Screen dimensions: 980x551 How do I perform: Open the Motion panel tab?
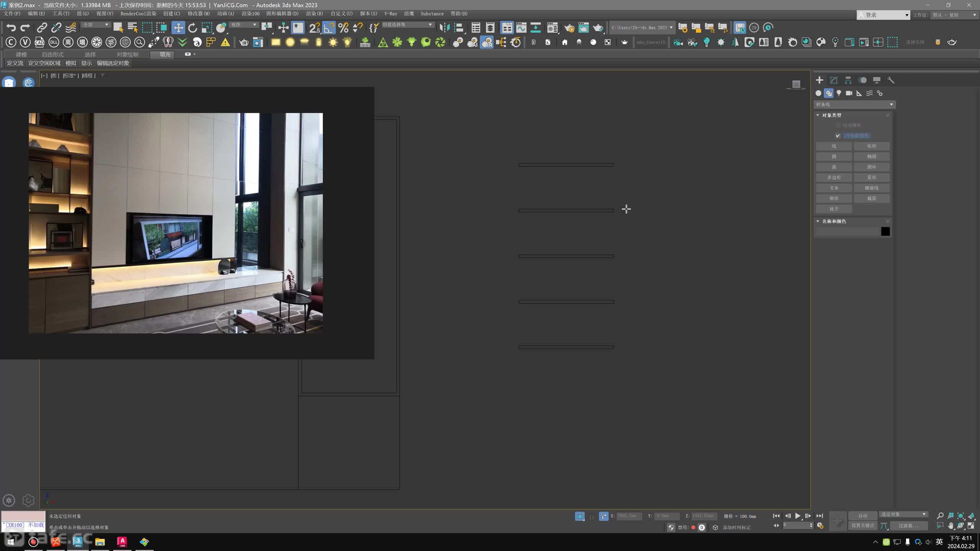click(862, 80)
